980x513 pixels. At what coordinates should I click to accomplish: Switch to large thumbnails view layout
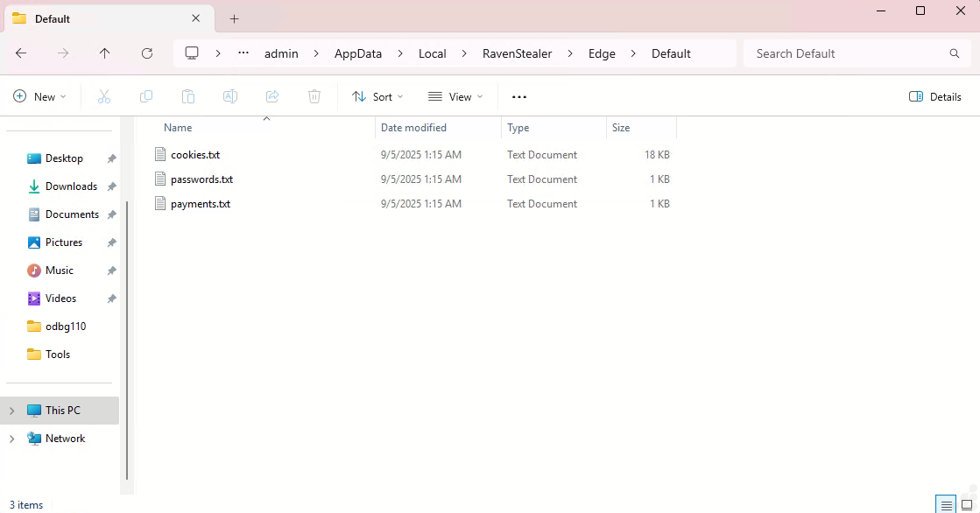click(967, 505)
